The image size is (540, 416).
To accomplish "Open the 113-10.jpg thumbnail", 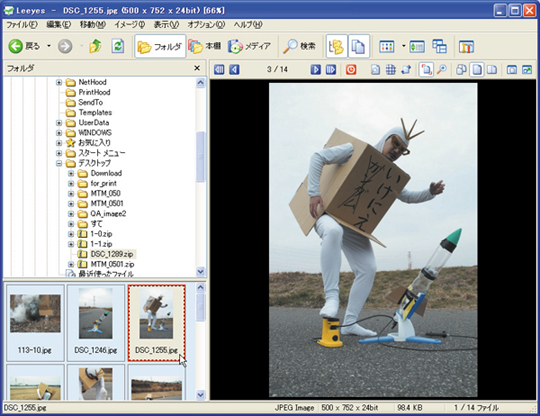I will click(35, 323).
